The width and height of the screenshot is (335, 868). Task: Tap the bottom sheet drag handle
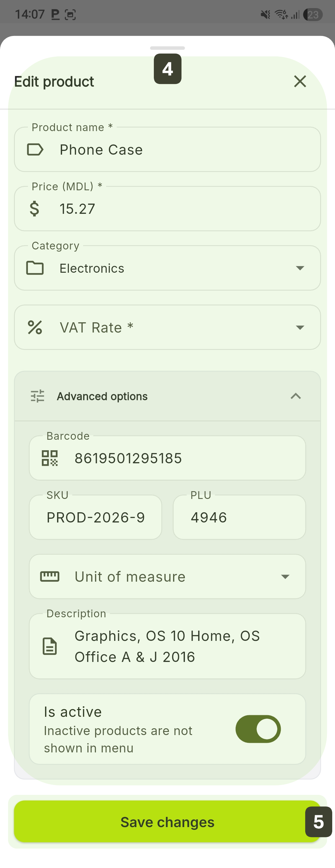167,48
